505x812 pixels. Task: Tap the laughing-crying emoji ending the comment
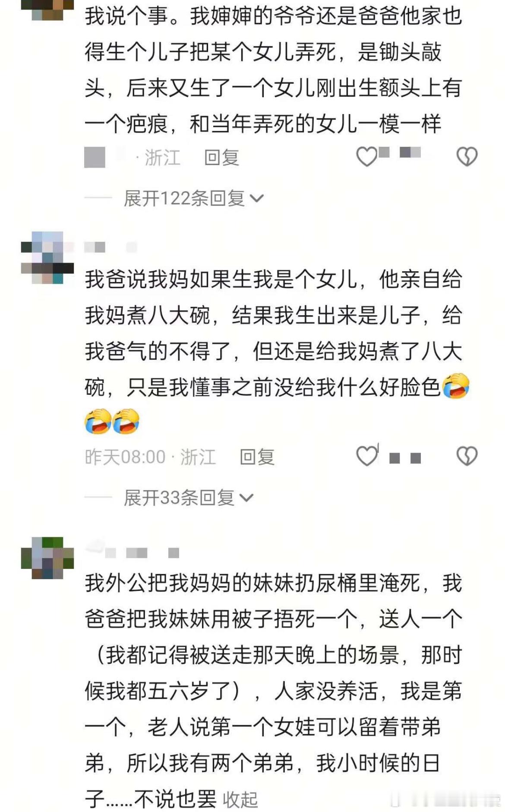point(126,422)
